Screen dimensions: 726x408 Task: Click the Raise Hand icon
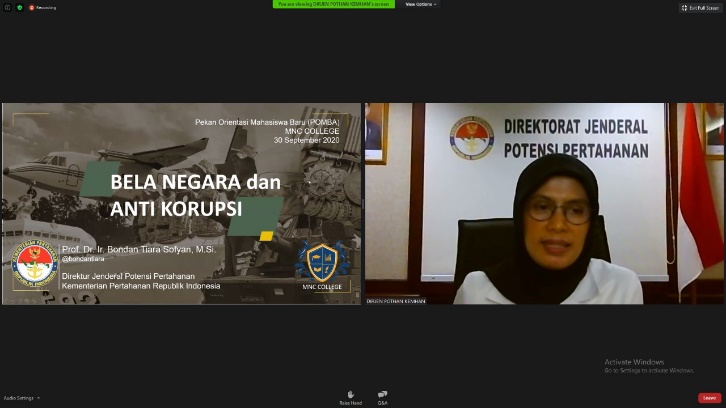coord(350,396)
